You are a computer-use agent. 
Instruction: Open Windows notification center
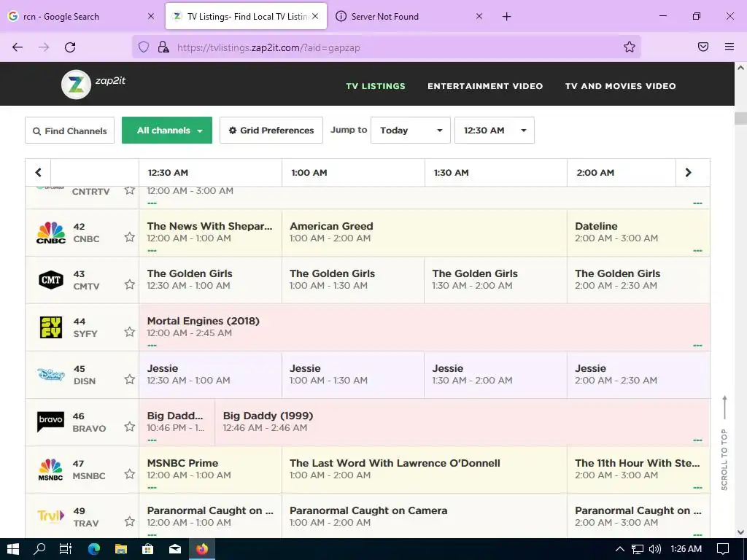point(723,549)
